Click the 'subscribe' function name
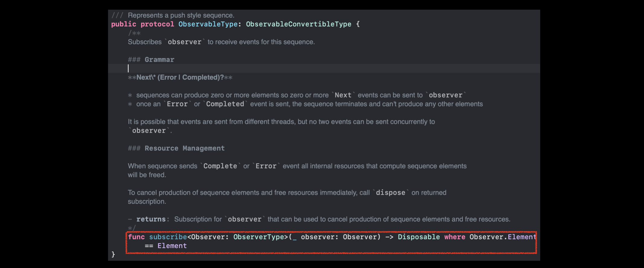 pos(168,237)
